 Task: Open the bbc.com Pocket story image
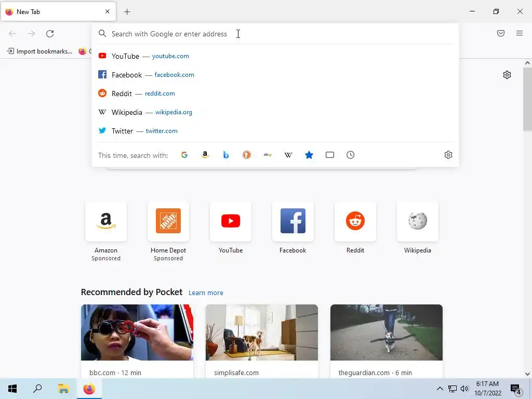(137, 332)
